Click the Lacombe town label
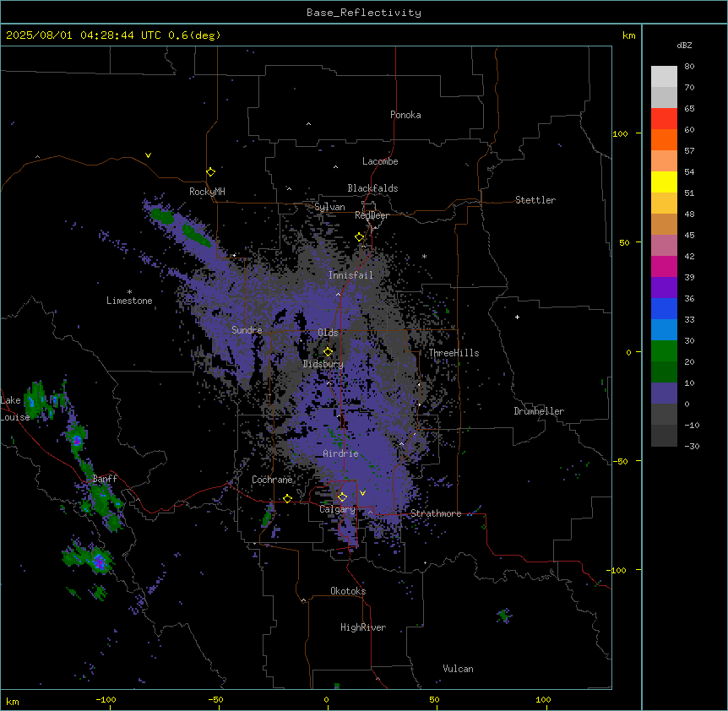 (380, 161)
